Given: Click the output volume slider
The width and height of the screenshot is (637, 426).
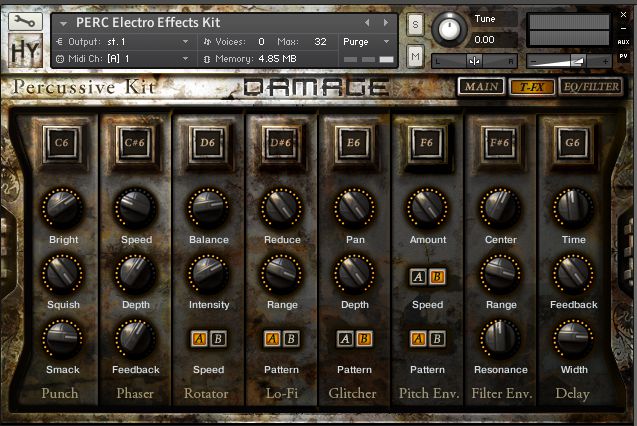Looking at the screenshot, I should tap(569, 61).
